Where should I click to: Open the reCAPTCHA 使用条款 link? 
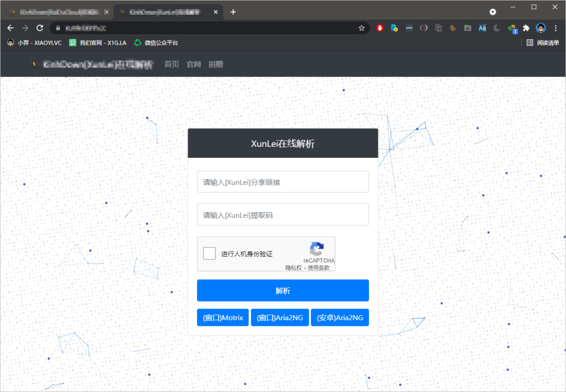point(319,267)
